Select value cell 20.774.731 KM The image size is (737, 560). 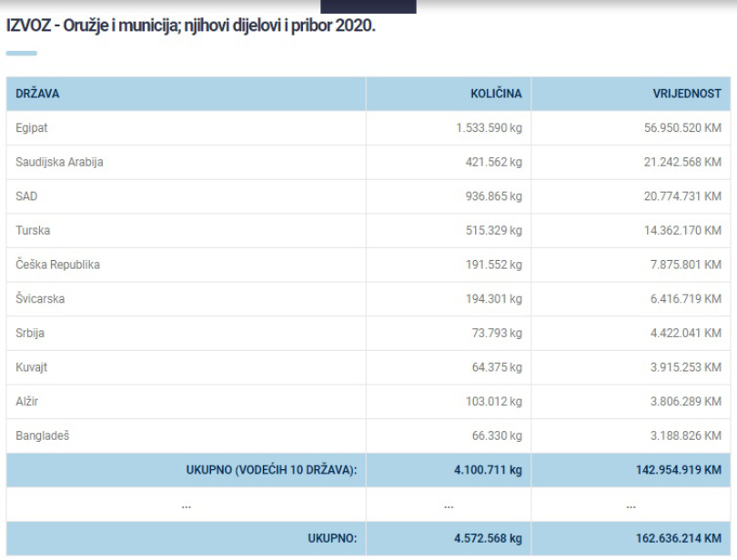[631, 196]
